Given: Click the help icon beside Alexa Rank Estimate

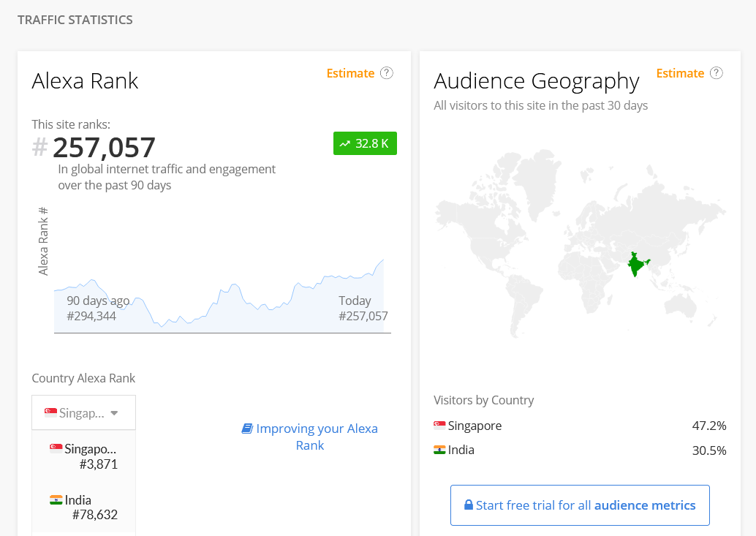Looking at the screenshot, I should click(387, 73).
